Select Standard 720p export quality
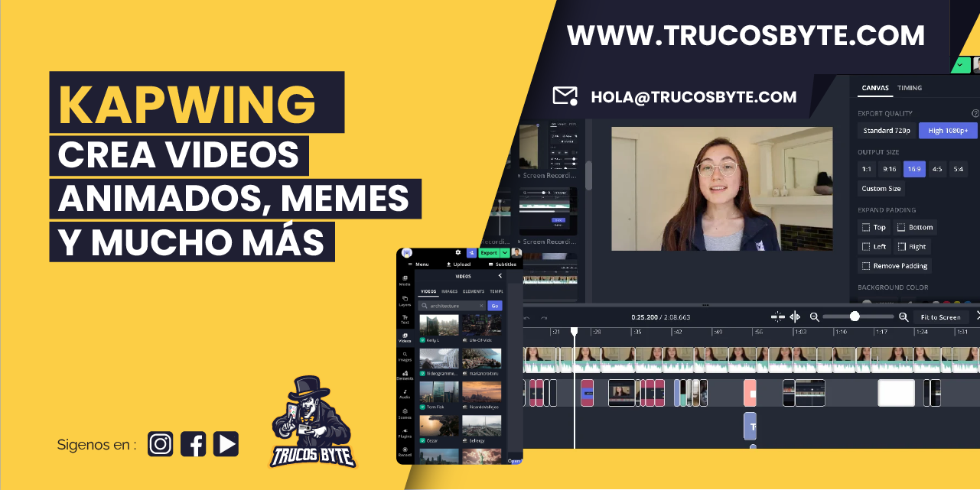The height and width of the screenshot is (490, 980). coord(887,131)
